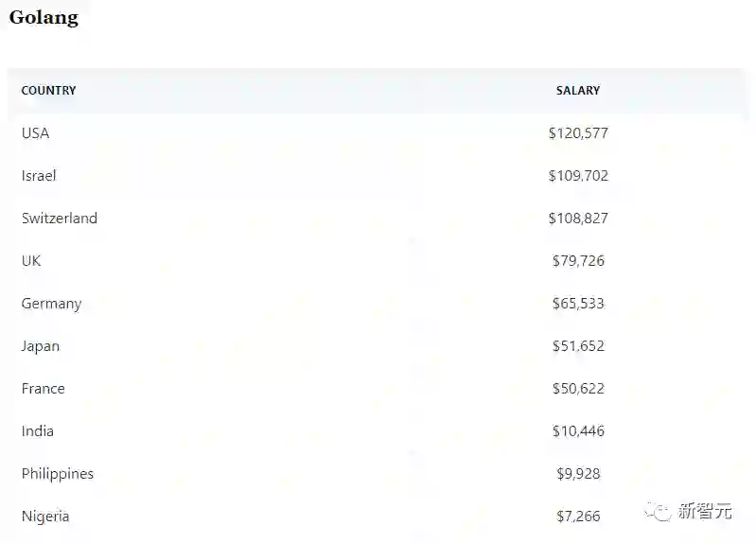
Task: Click the $79,726 salary cell
Action: tap(578, 261)
